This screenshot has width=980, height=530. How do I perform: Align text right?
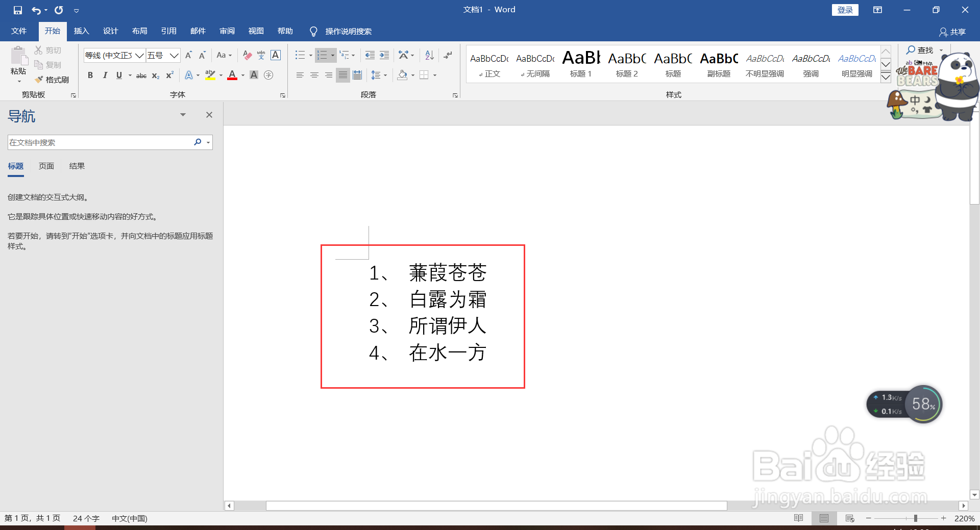point(329,75)
